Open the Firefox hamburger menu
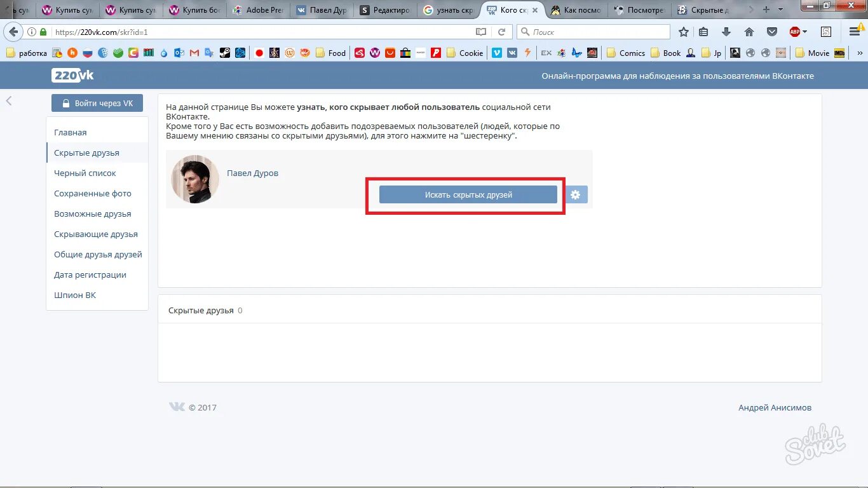 tap(855, 32)
